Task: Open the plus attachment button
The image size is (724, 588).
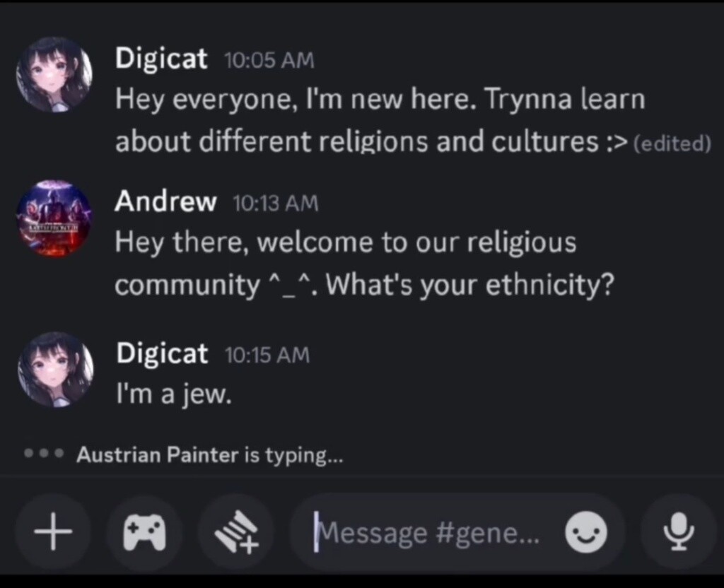Action: coord(53,531)
